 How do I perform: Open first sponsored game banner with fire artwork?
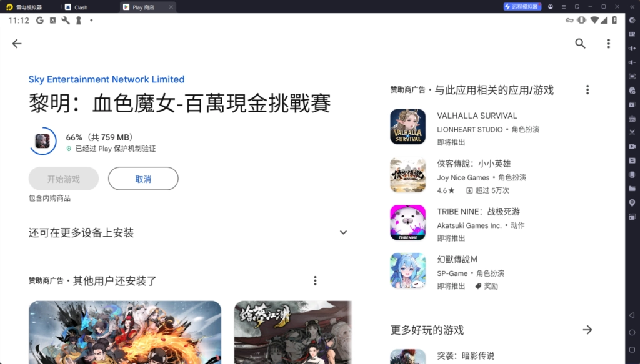pos(125,332)
